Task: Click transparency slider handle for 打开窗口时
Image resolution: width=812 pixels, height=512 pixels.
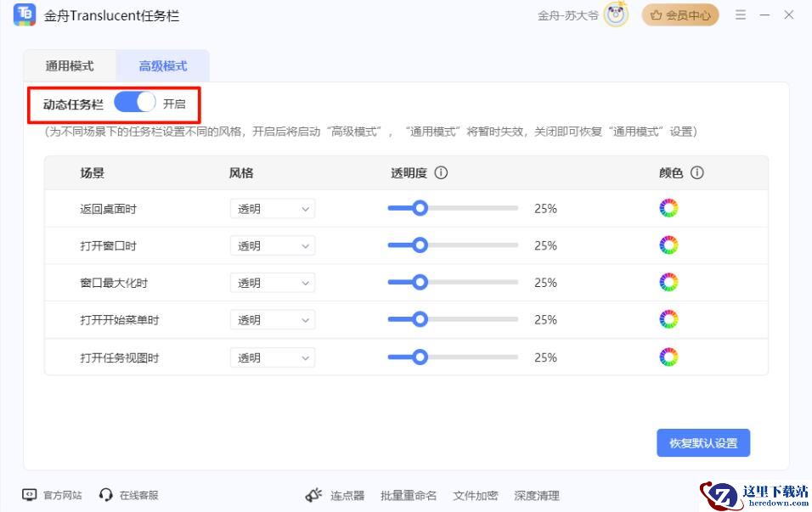Action: tap(420, 245)
